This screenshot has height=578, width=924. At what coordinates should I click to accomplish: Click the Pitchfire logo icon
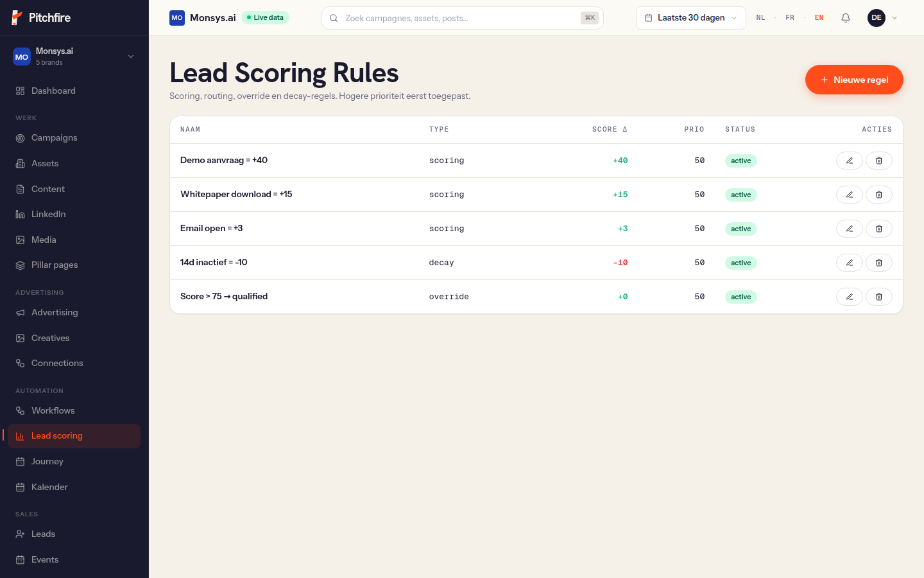tap(17, 18)
